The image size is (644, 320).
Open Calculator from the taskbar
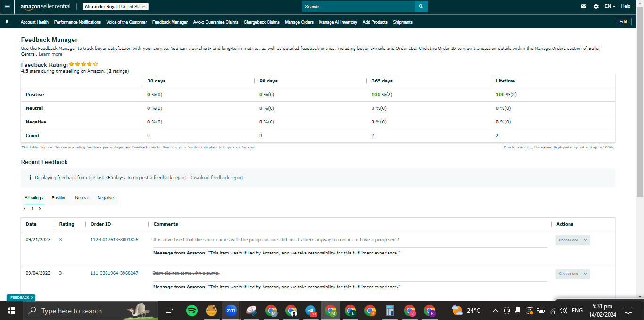click(x=390, y=311)
